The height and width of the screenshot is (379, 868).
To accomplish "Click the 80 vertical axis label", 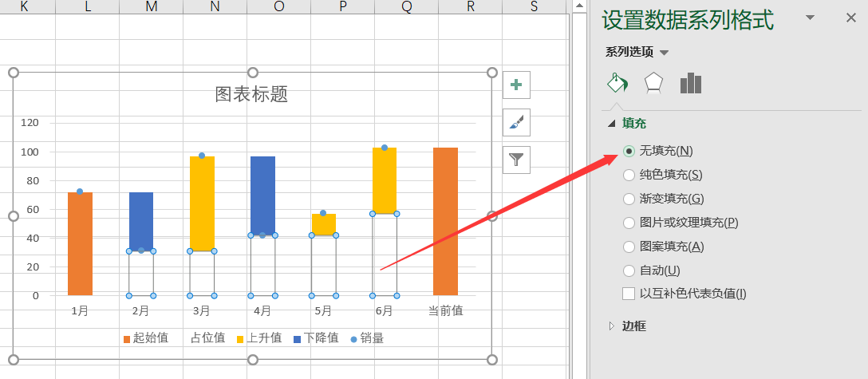I will tap(33, 180).
